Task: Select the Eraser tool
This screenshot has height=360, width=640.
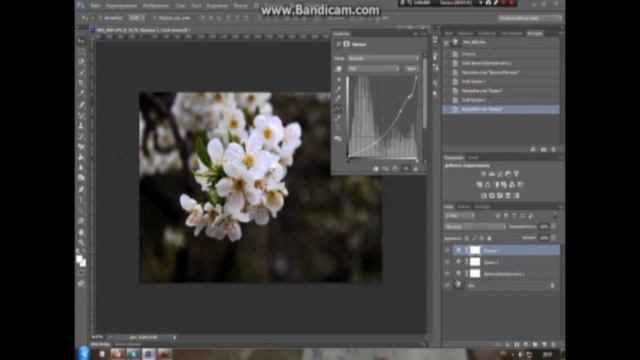Action: (x=81, y=147)
